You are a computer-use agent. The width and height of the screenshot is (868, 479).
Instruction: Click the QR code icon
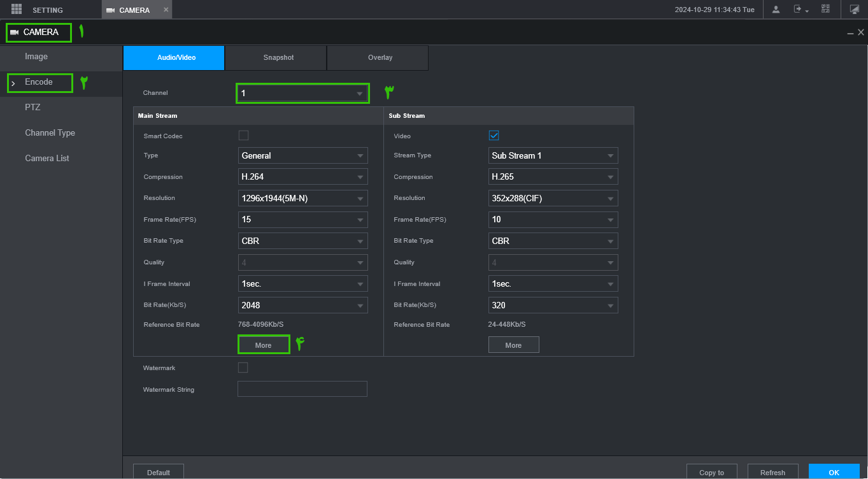825,10
